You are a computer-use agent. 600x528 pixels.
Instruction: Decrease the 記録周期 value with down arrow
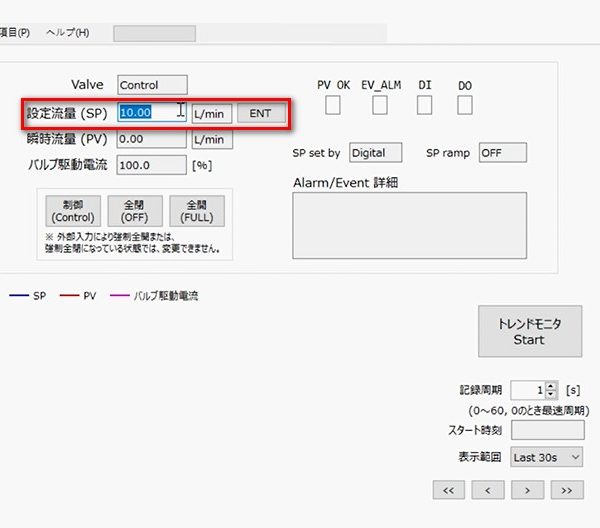[x=551, y=395]
